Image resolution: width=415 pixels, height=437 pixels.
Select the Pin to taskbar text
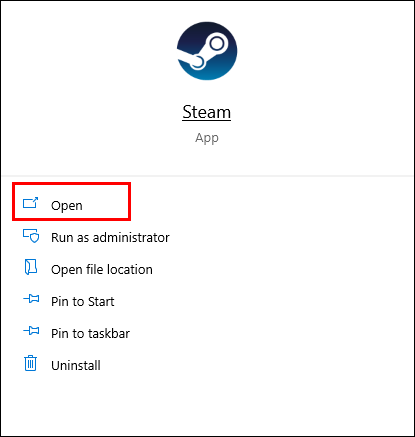(90, 333)
